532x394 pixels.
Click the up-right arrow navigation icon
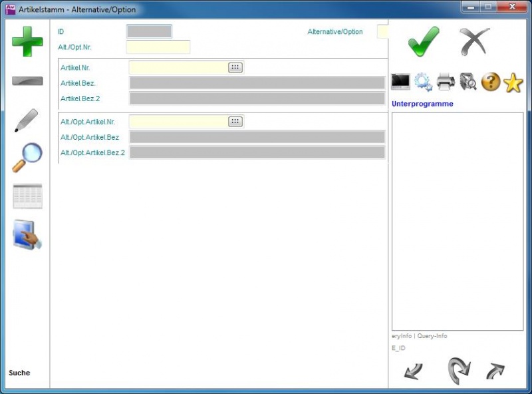pos(495,371)
